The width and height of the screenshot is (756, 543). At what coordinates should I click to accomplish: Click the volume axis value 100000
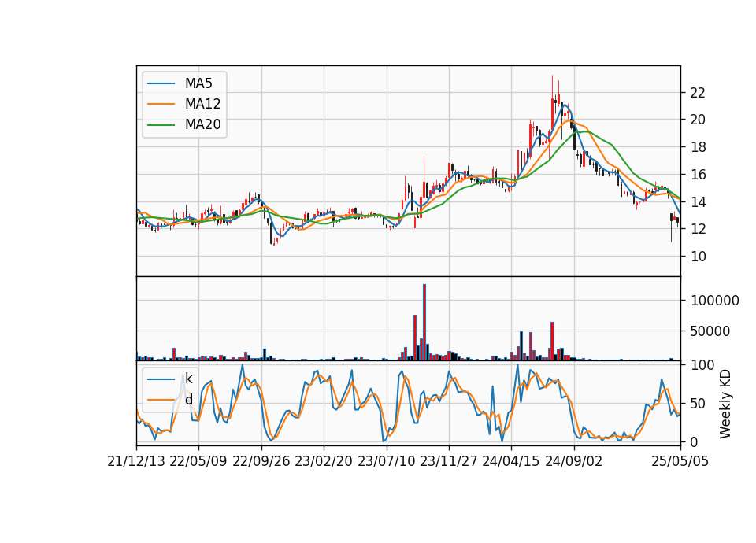(715, 301)
